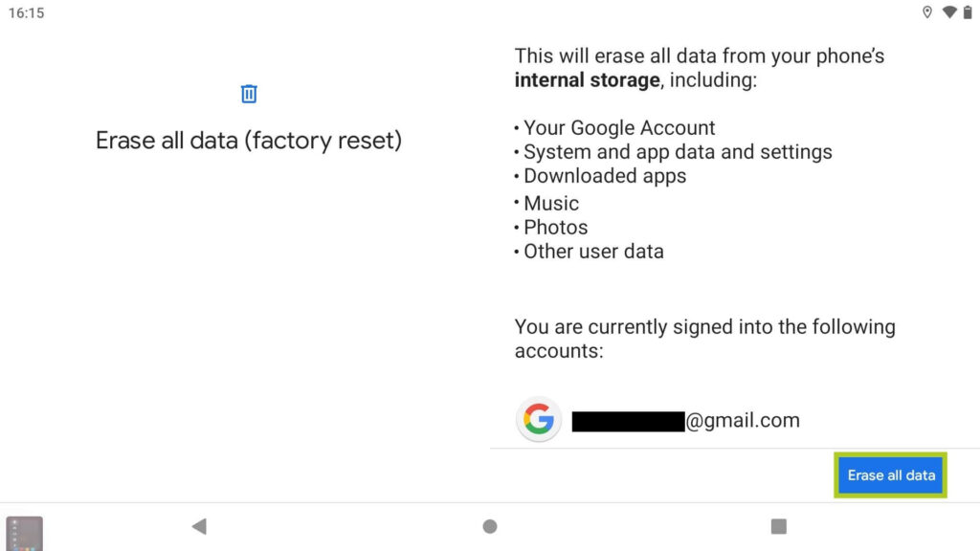Tap the location icon in status bar

tap(926, 12)
